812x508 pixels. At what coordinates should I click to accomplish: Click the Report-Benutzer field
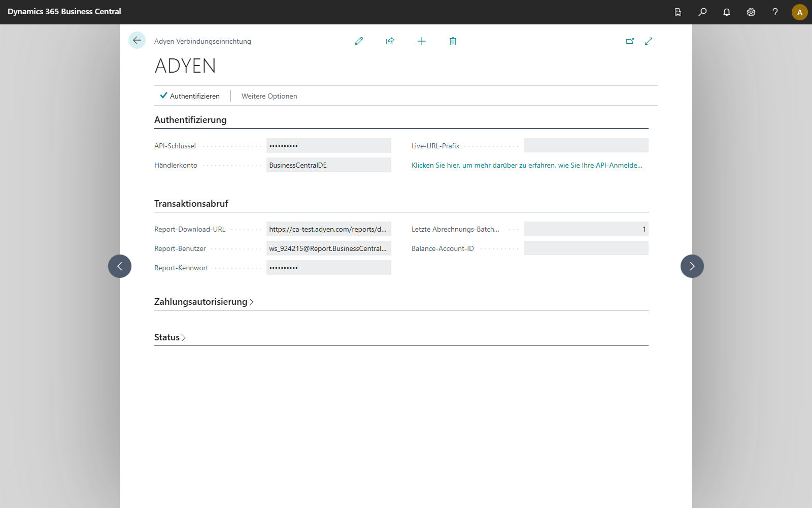pyautogui.click(x=329, y=248)
